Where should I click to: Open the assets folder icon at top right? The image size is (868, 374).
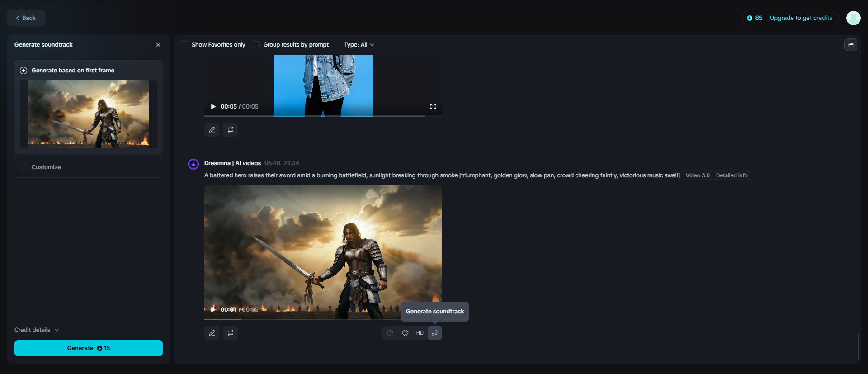851,45
